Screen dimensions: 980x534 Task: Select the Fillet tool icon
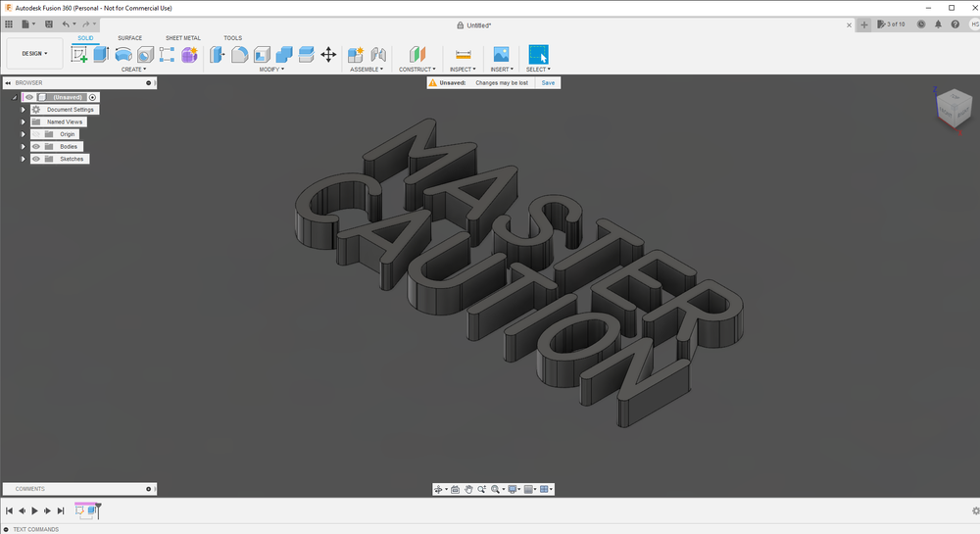tap(239, 55)
